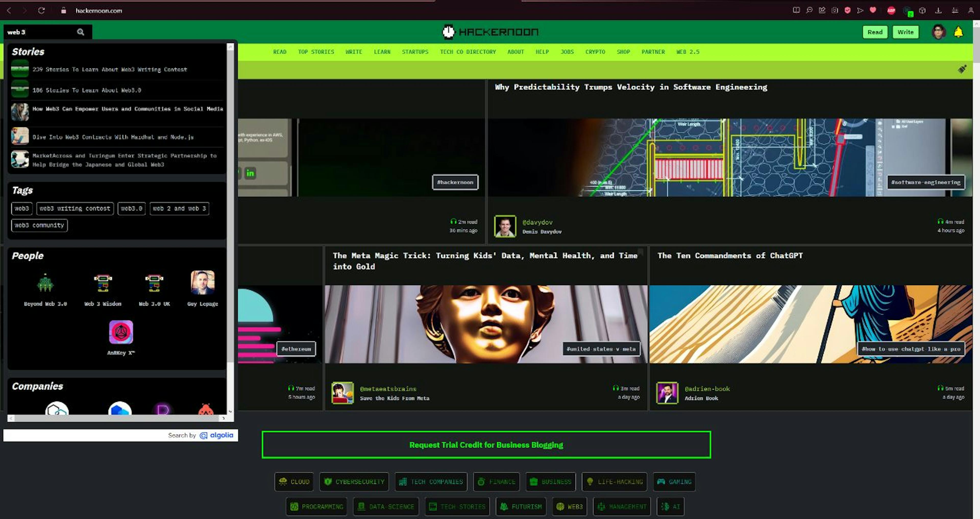This screenshot has height=519, width=980.
Task: Click the green Read button
Action: click(x=875, y=32)
